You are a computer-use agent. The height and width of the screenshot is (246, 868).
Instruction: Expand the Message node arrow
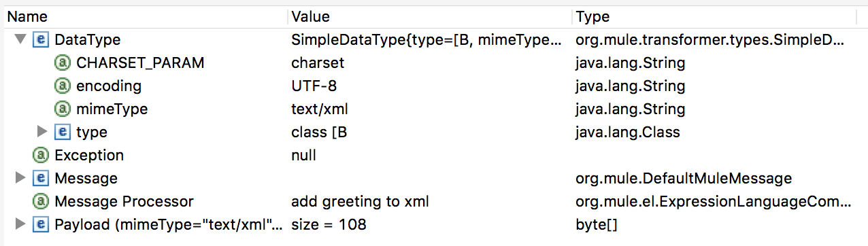pos(20,178)
